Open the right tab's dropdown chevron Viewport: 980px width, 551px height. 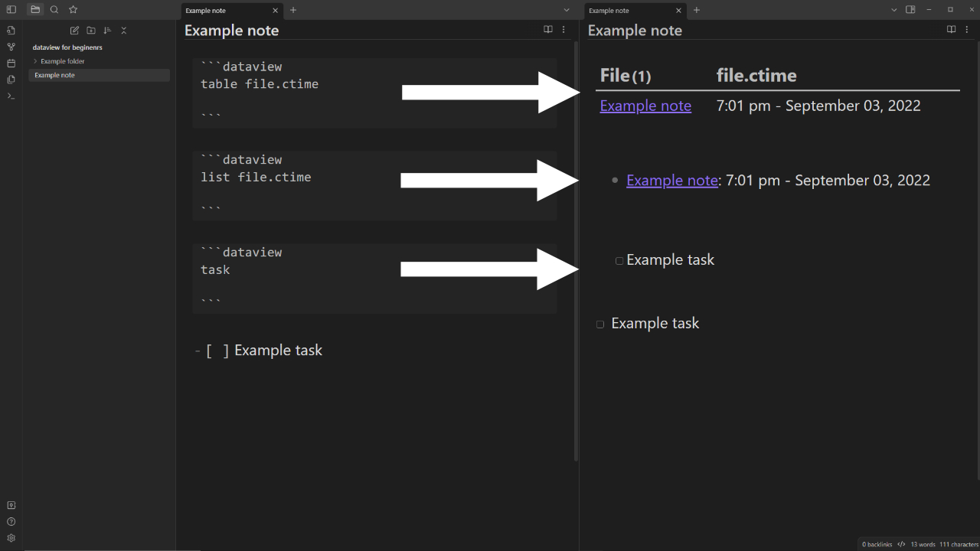tap(893, 9)
